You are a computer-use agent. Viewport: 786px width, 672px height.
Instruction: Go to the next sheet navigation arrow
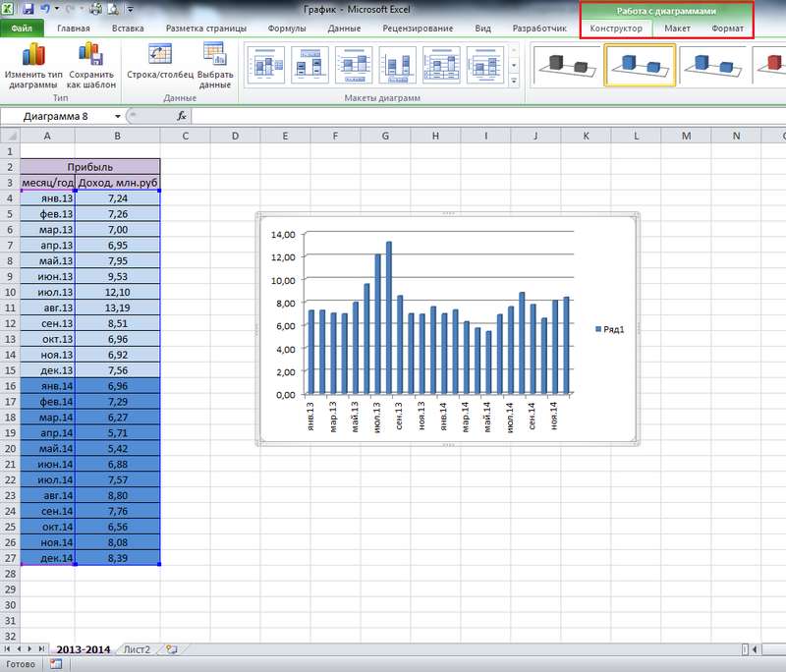[30, 649]
